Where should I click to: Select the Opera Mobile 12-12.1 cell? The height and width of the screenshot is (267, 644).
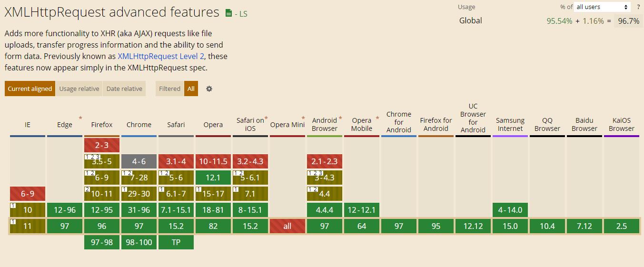pos(362,210)
